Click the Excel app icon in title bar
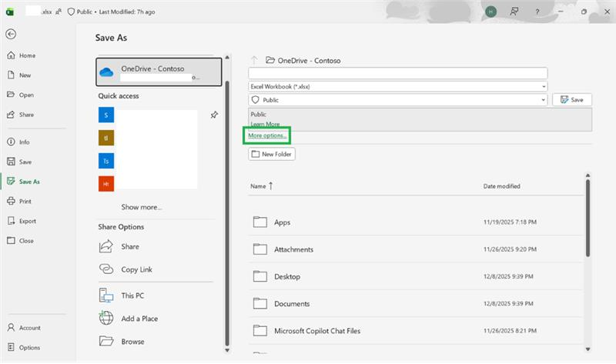This screenshot has height=364, width=616. [x=10, y=12]
